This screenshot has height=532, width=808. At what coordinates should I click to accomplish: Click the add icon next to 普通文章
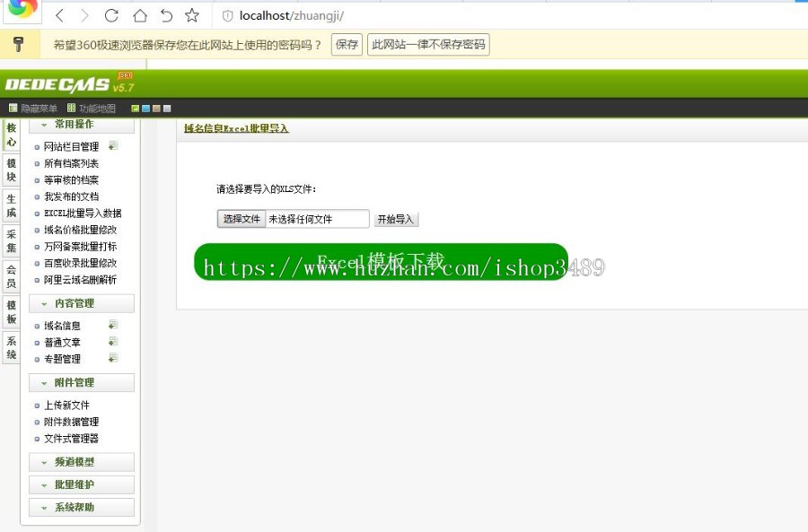(x=113, y=342)
